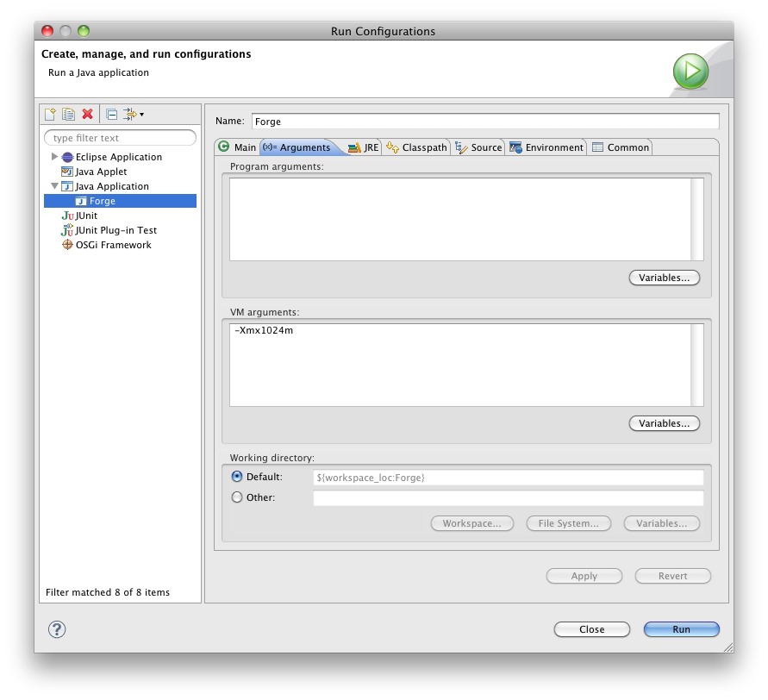The height and width of the screenshot is (700, 768).
Task: Select the JUnit Plug-in Test entry
Action: [116, 230]
